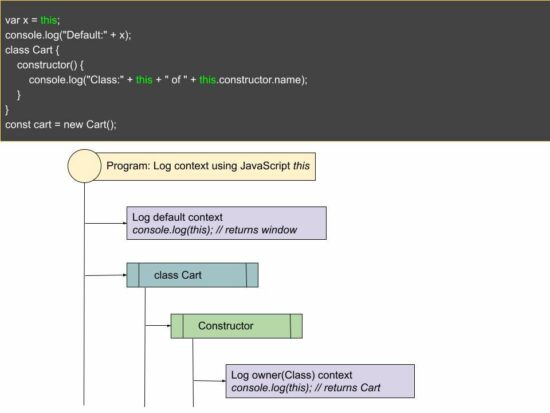Click the arrow pointing to class Cart

click(x=105, y=275)
